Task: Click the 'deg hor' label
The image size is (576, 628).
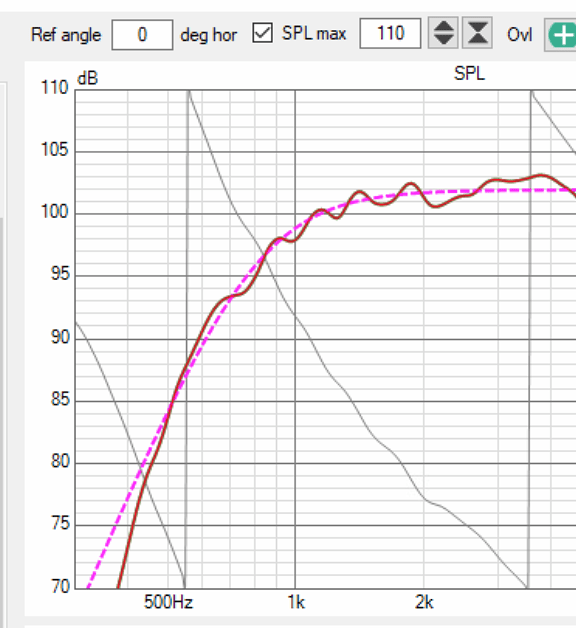Action: click(x=208, y=35)
